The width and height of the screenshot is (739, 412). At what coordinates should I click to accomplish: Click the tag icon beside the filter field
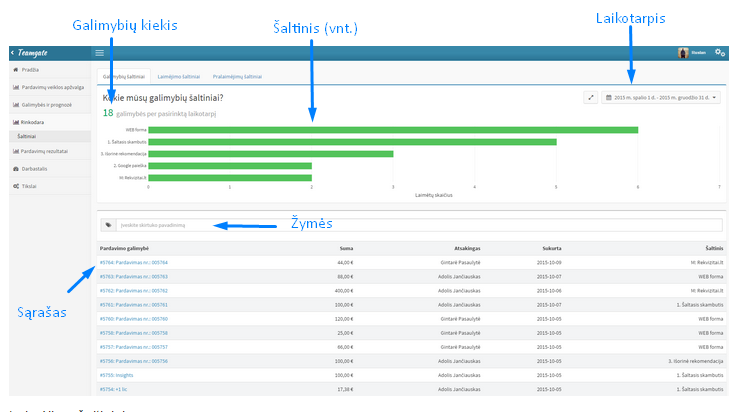[x=108, y=225]
